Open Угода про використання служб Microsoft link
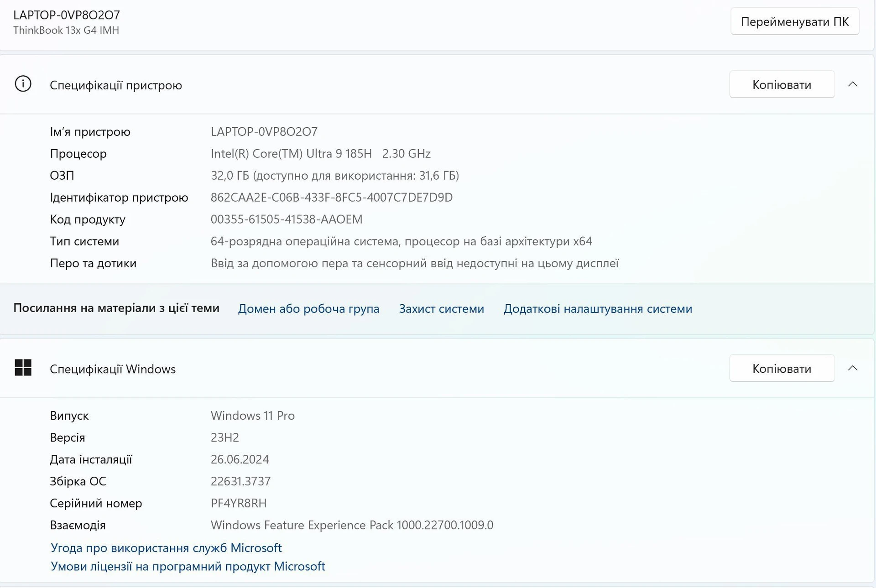This screenshot has height=588, width=876. pos(166,547)
